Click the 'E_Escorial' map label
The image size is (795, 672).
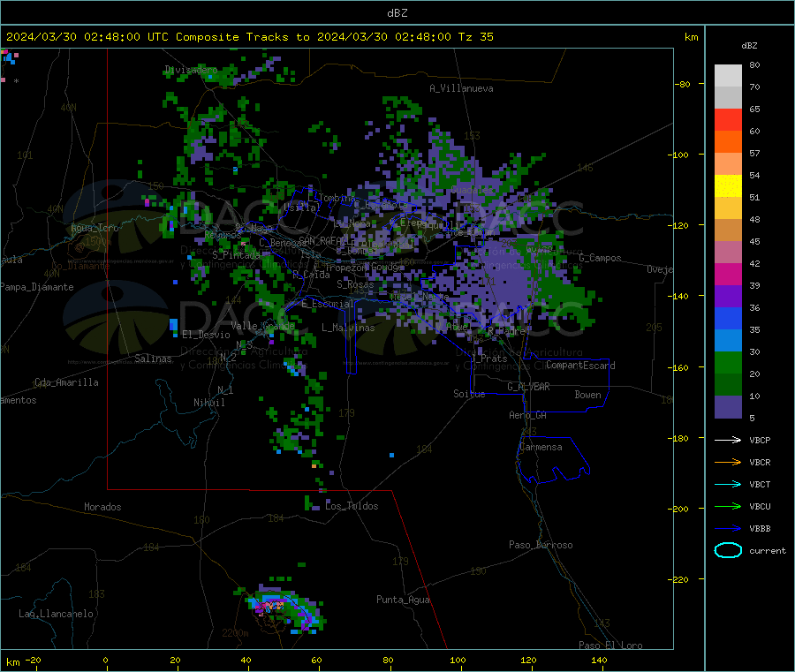click(328, 304)
